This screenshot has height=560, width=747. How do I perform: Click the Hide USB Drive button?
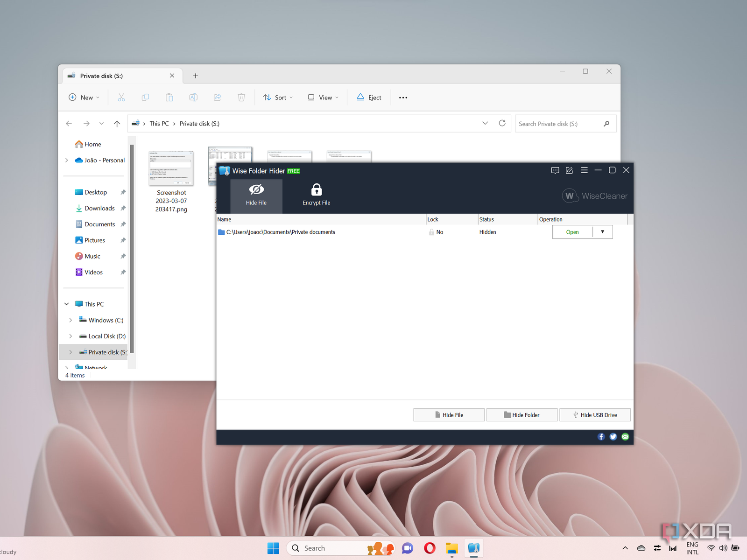[595, 415]
